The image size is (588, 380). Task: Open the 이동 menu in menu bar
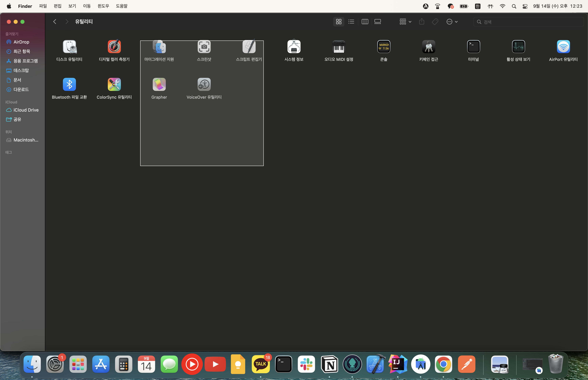pos(87,6)
